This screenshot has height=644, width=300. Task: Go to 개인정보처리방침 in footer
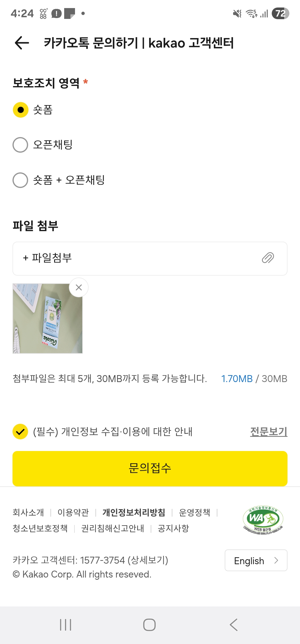click(134, 512)
